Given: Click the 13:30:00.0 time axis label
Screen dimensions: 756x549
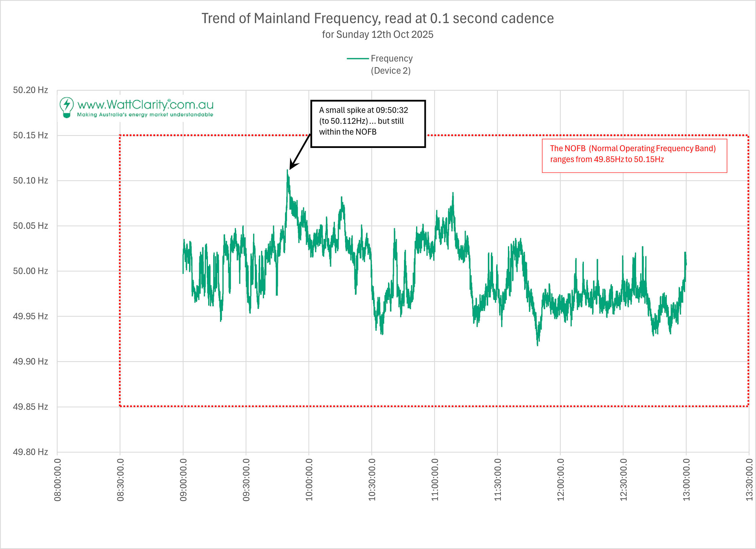Looking at the screenshot, I should [749, 479].
